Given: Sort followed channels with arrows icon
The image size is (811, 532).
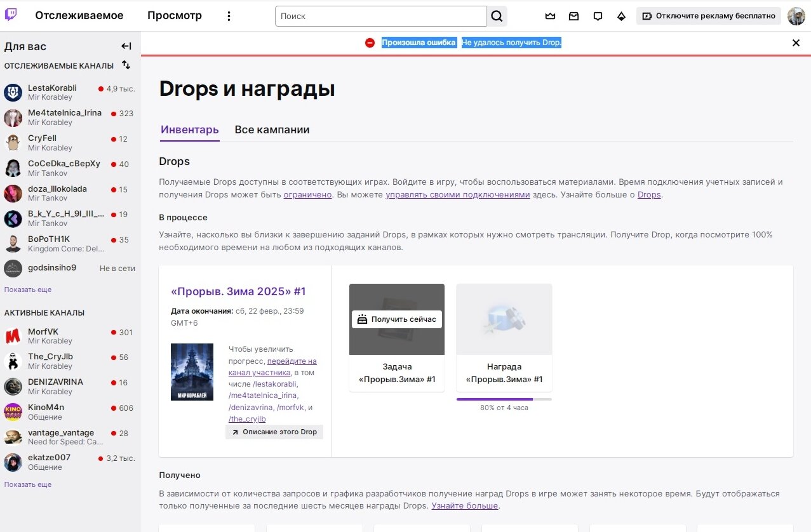Looking at the screenshot, I should tap(126, 65).
